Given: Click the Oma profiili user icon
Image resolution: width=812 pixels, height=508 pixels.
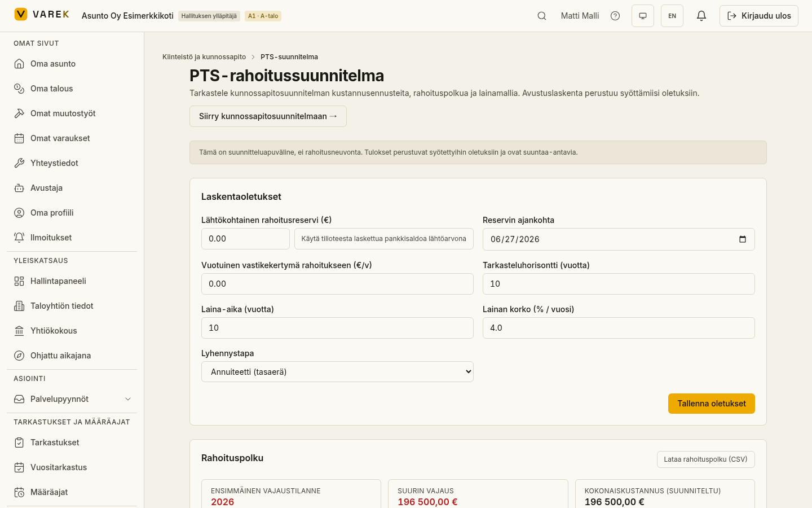Looking at the screenshot, I should tap(19, 213).
